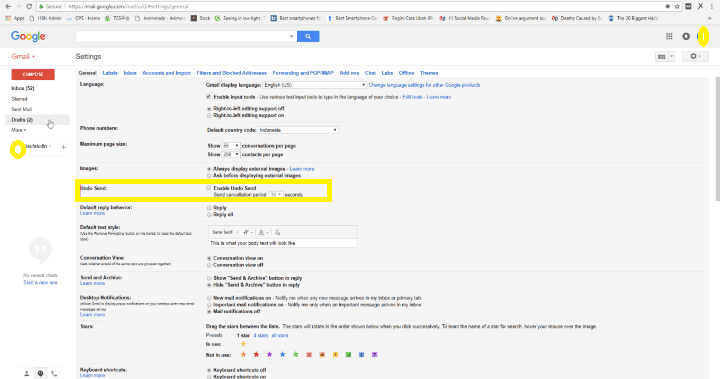
Task: Click the COMPOSE button
Action: [33, 74]
